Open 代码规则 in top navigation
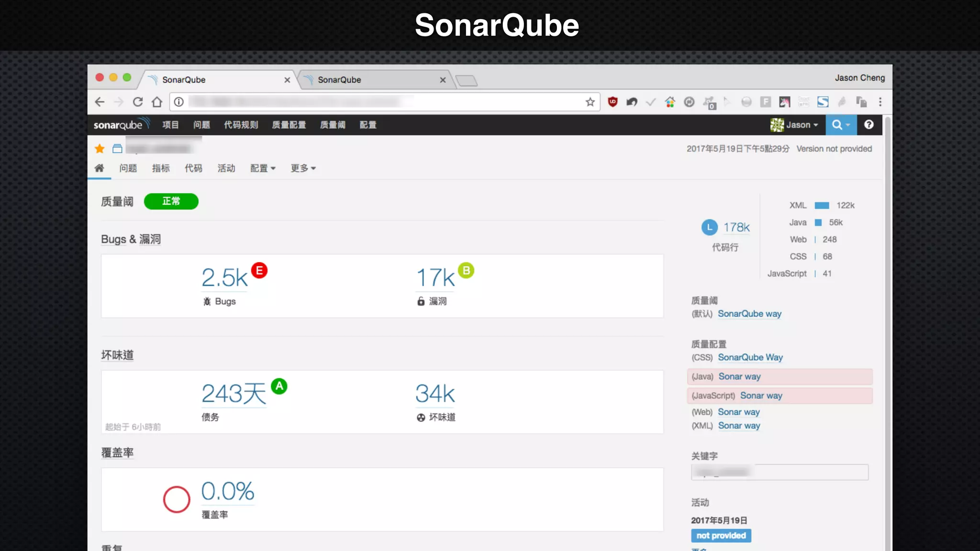Image resolution: width=980 pixels, height=551 pixels. pos(241,125)
